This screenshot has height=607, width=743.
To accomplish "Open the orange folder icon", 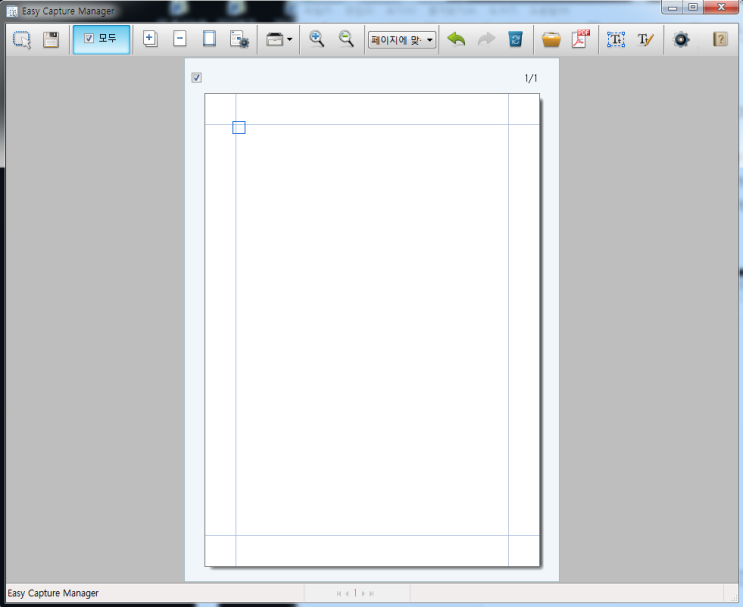I will [x=551, y=40].
